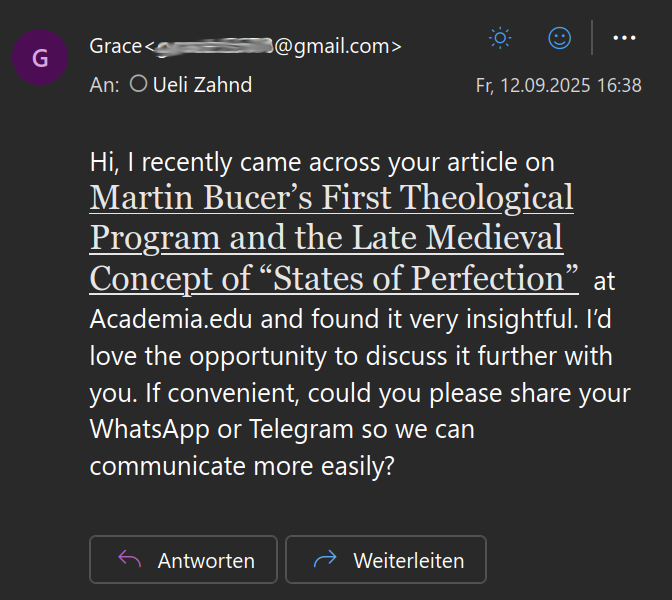Click the presence circle beside Ueli Zahnd
This screenshot has width=672, height=600.
click(139, 85)
